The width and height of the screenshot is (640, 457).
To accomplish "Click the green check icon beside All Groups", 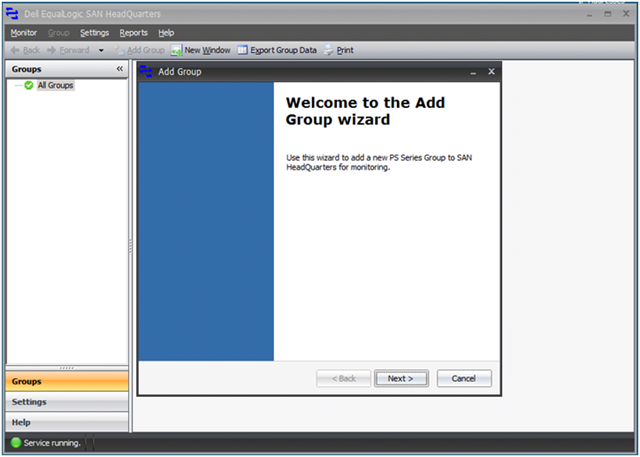I will (29, 85).
